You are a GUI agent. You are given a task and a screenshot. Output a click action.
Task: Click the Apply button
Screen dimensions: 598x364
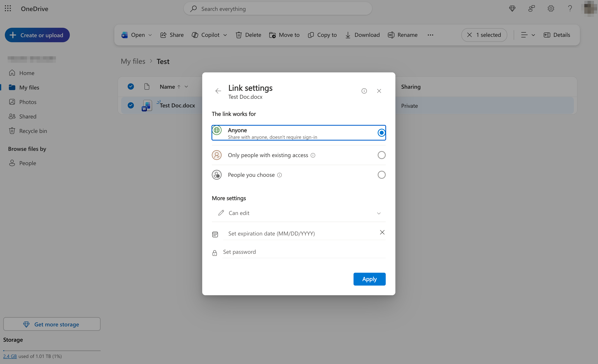369,279
